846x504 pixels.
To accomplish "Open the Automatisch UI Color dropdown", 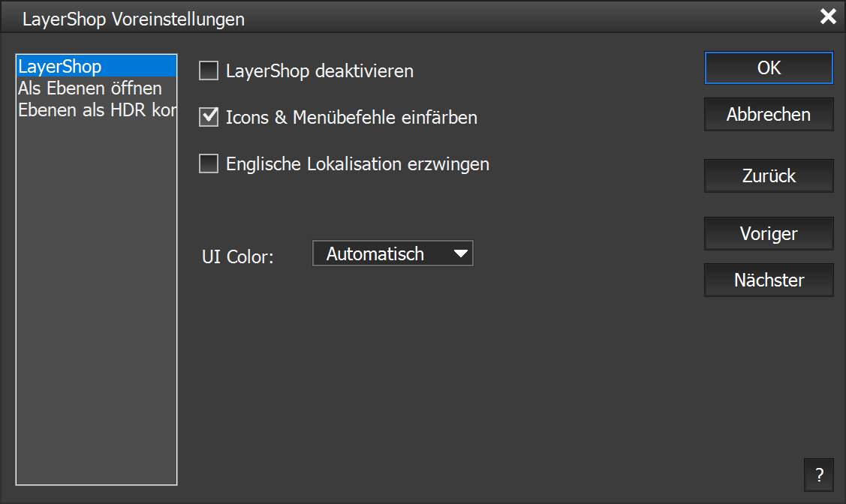I will coord(392,253).
